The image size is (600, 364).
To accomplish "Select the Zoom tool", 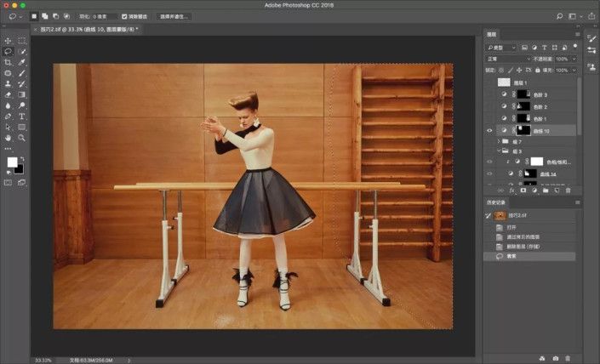I will 22,138.
